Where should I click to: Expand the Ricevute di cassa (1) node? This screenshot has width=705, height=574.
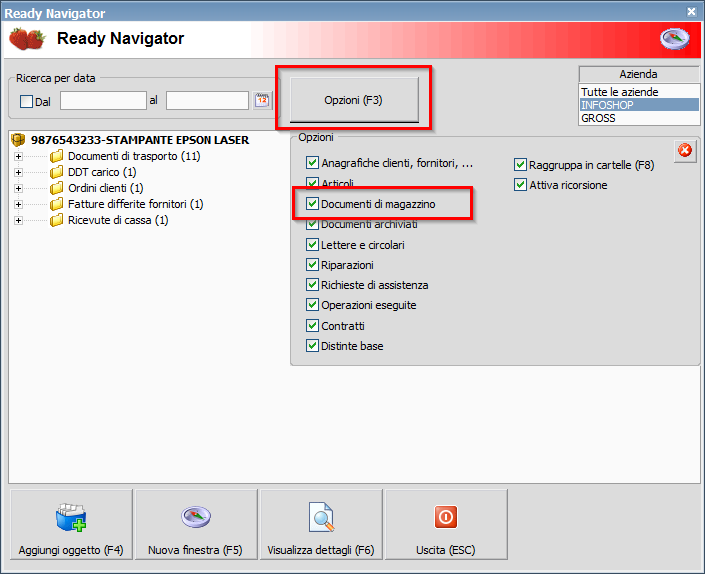pos(18,221)
